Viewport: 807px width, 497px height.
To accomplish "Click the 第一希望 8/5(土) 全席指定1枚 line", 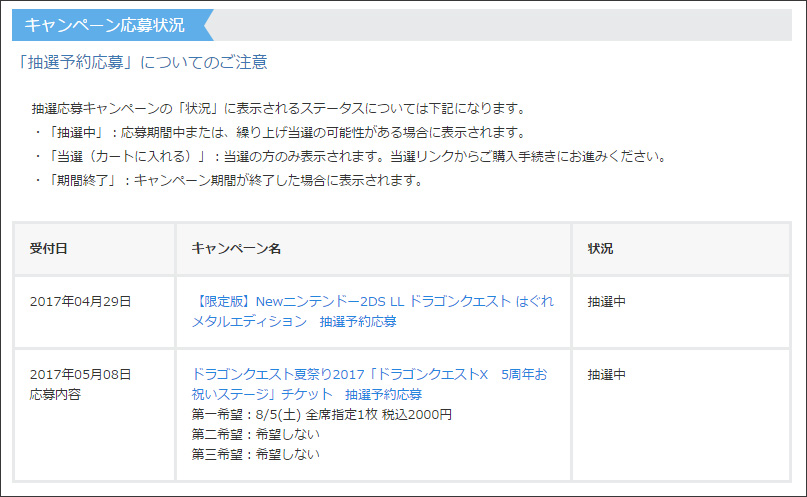I will click(x=322, y=415).
